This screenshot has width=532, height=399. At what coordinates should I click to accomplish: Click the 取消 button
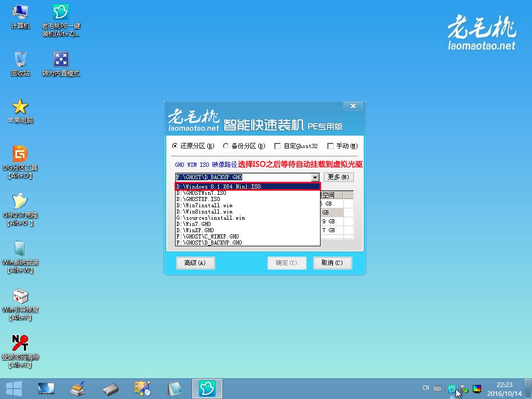332,263
